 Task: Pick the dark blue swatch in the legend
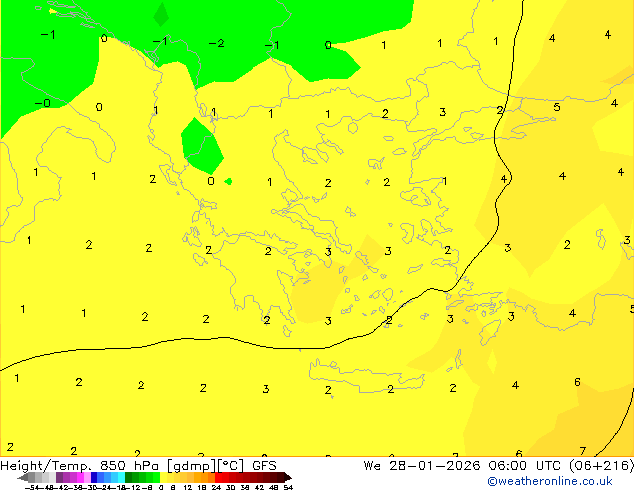94,477
